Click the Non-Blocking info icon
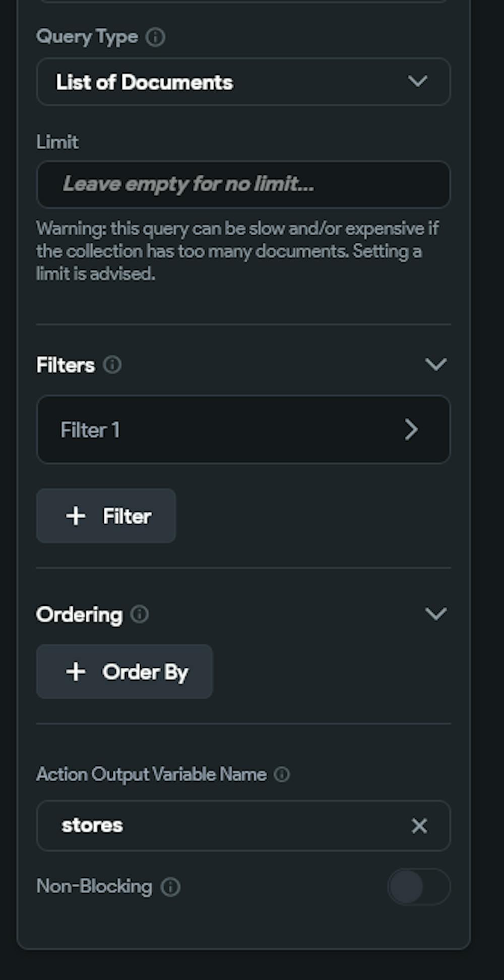504x980 pixels. (x=170, y=887)
